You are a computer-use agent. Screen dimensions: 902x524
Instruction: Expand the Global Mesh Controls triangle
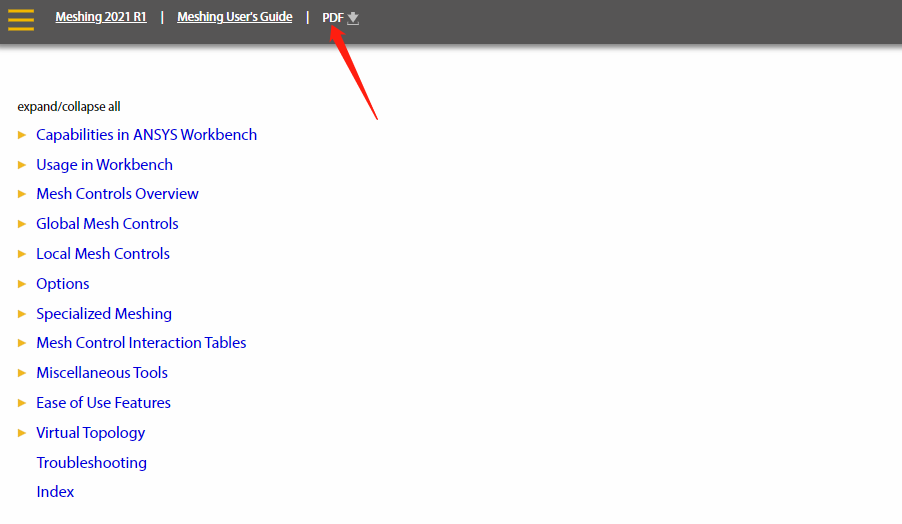[x=22, y=224]
